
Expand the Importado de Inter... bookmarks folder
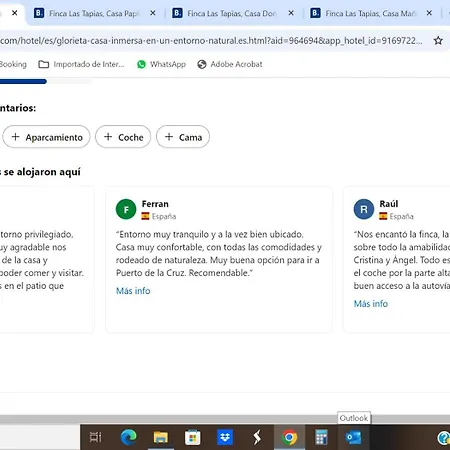coord(81,64)
